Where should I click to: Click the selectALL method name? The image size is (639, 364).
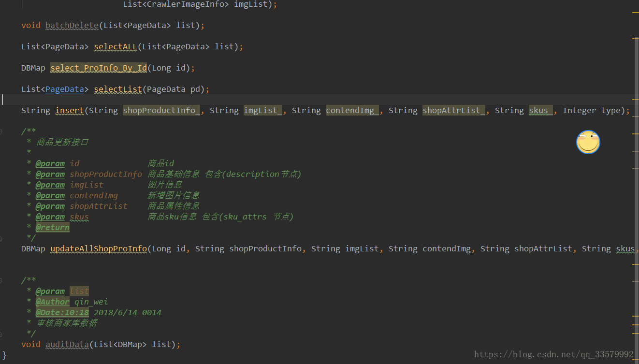[116, 46]
